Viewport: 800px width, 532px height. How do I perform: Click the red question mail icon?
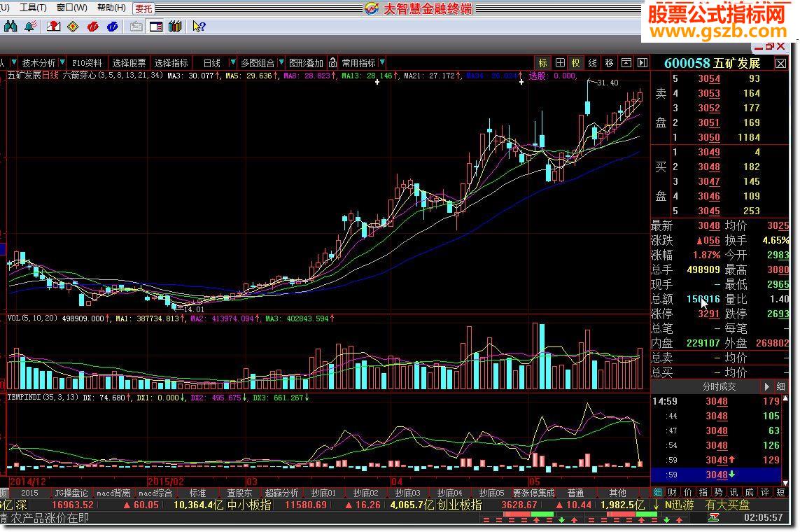[53, 26]
